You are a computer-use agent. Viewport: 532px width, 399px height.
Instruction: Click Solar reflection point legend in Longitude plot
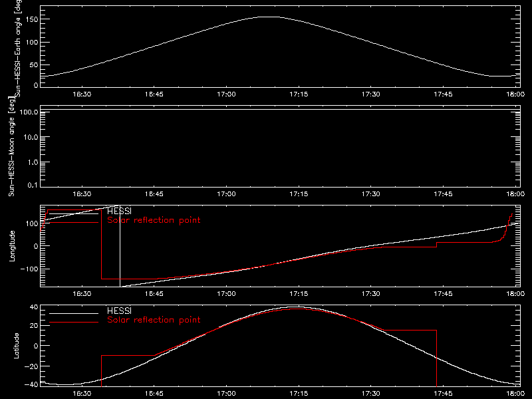[x=154, y=220]
